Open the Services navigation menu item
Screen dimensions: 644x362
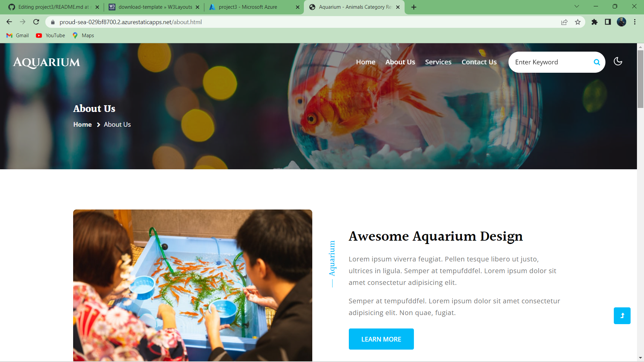[438, 62]
